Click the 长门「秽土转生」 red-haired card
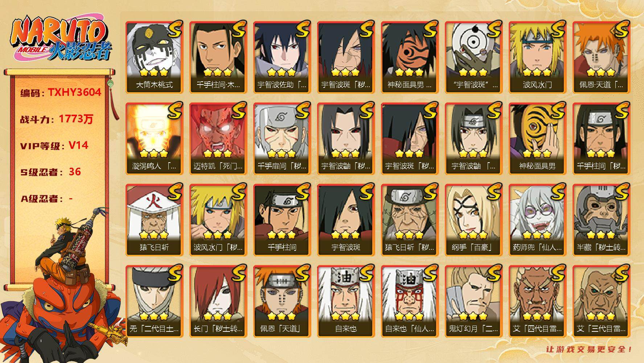The height and width of the screenshot is (363, 644). click(218, 301)
